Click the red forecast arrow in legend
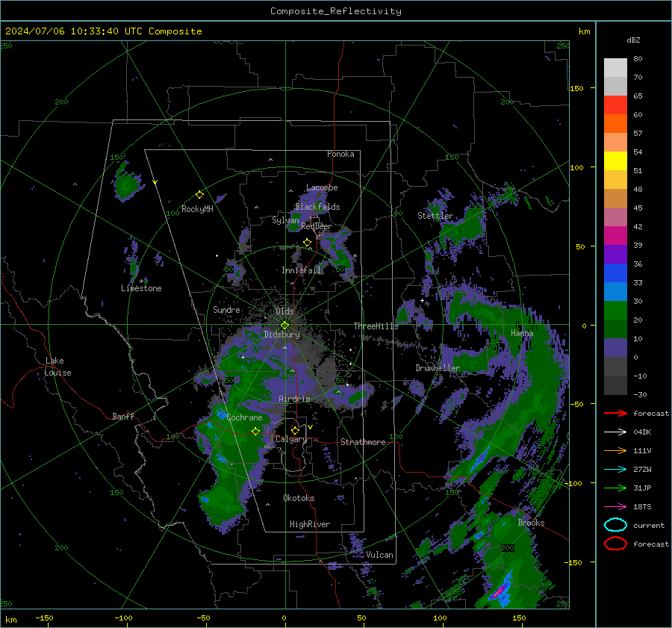Viewport: 672px width, 628px height. [x=615, y=413]
